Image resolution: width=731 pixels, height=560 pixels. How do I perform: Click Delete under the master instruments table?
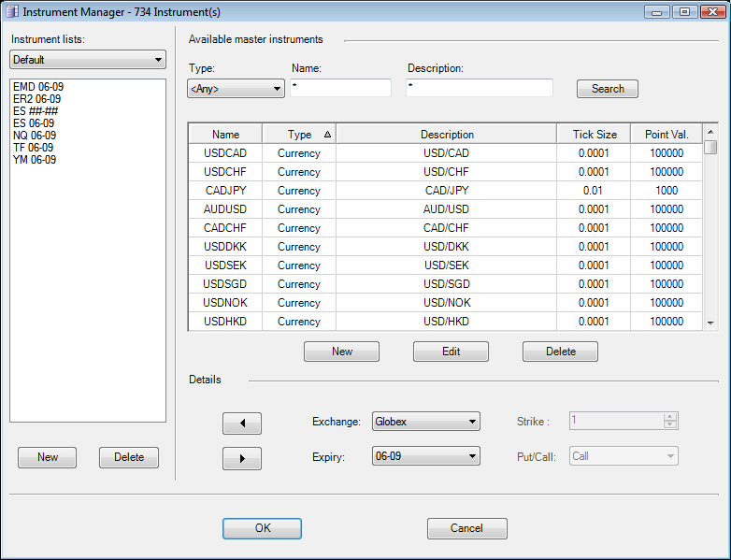point(560,352)
